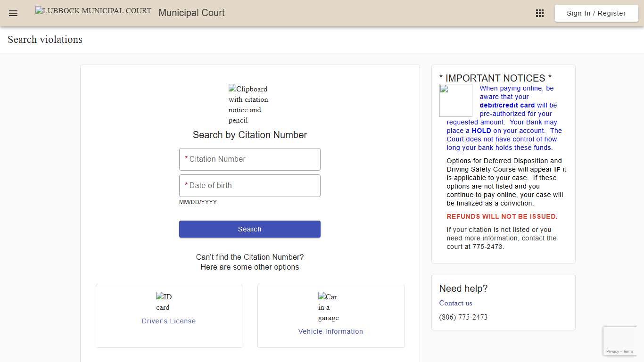Select the Date of birth input field
This screenshot has width=644, height=362.
pos(249,185)
